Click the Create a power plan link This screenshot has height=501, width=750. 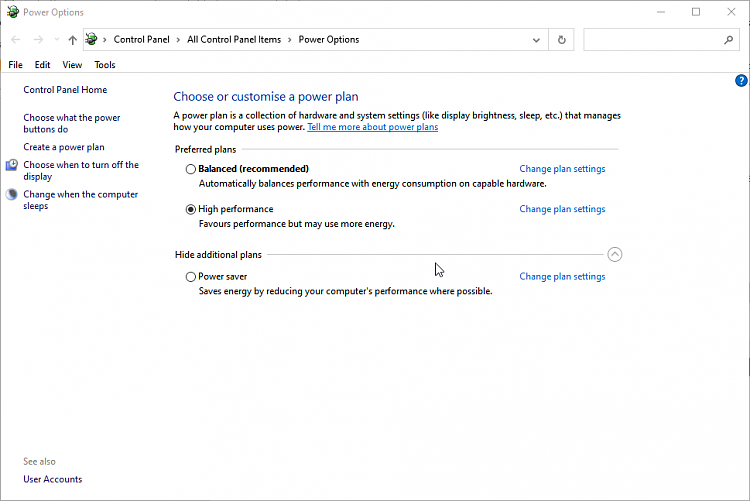click(64, 147)
